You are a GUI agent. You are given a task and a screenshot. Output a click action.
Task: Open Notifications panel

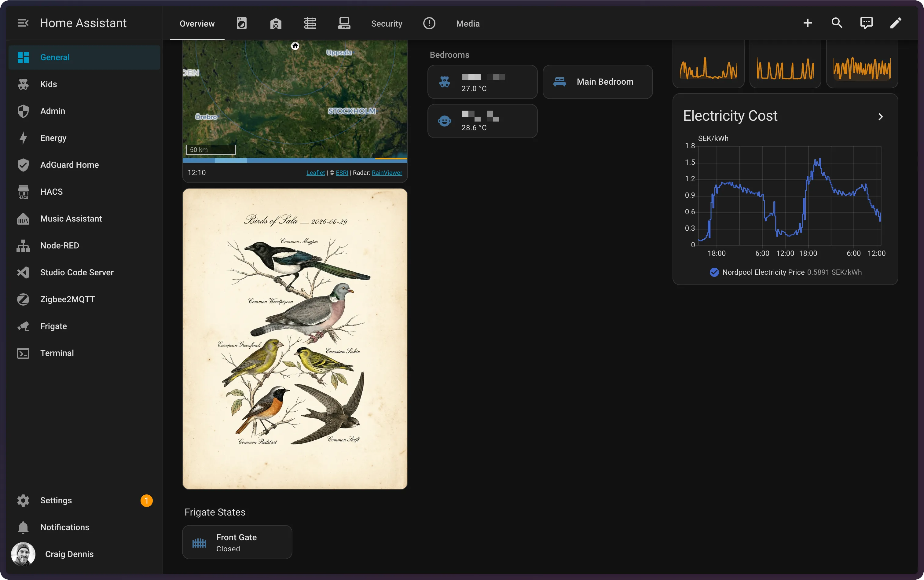[84, 527]
